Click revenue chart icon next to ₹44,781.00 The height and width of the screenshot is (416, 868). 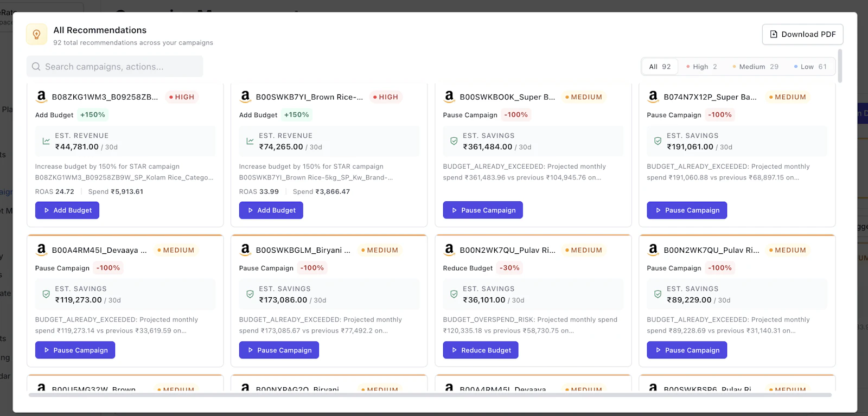[x=46, y=141]
